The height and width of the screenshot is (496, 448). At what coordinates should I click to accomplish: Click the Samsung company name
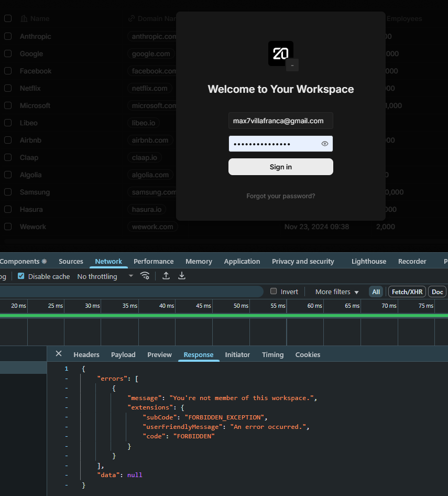pyautogui.click(x=35, y=192)
